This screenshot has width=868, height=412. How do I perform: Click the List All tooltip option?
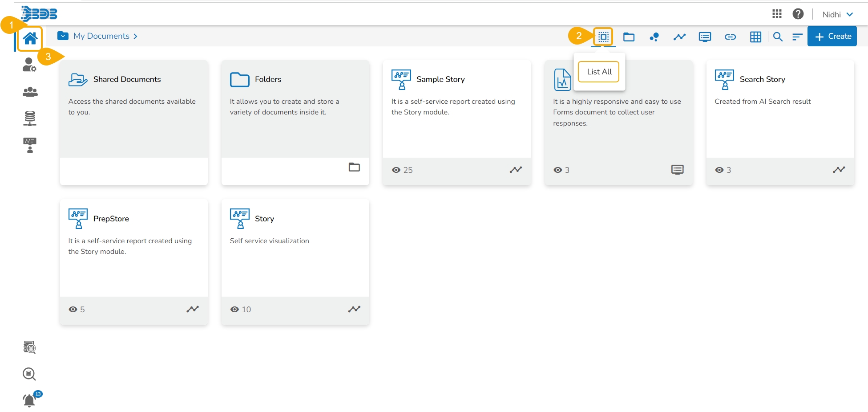tap(599, 72)
